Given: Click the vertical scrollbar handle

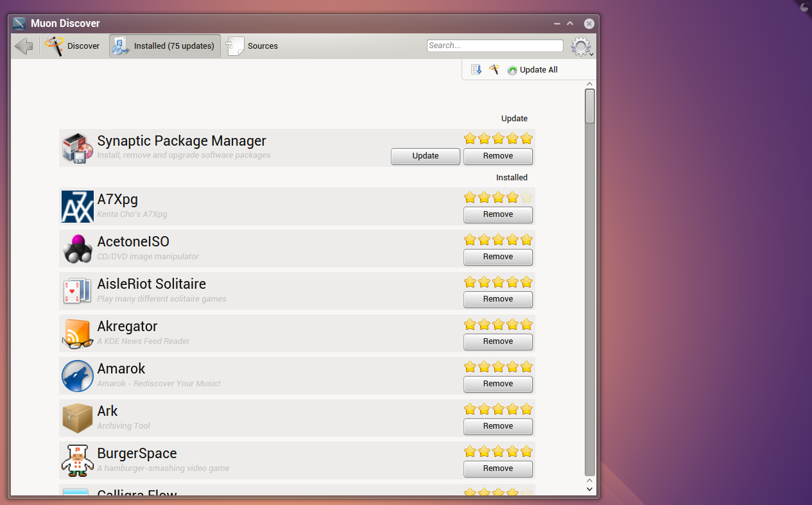Looking at the screenshot, I should [x=590, y=106].
